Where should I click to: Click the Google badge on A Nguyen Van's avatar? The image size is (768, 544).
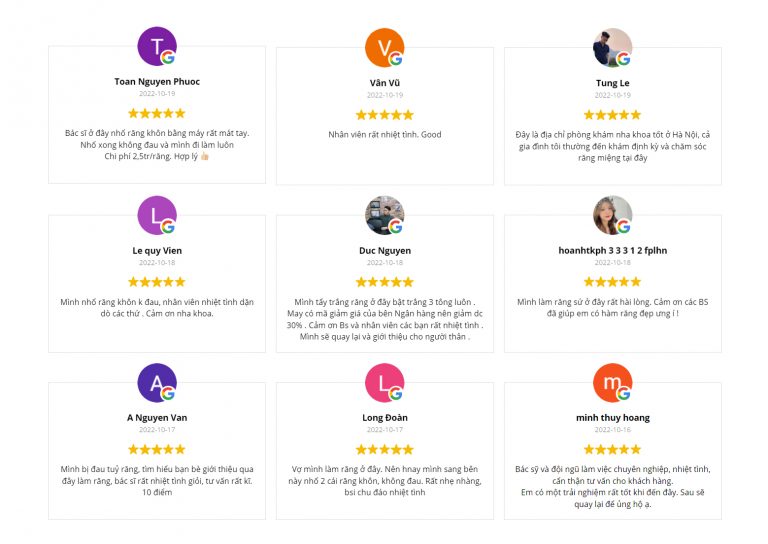[x=168, y=393]
